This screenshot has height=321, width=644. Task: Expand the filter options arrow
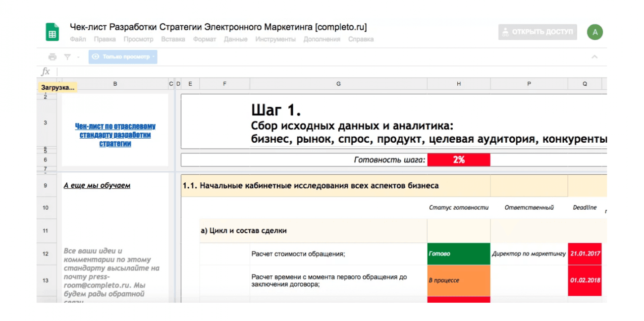[78, 57]
